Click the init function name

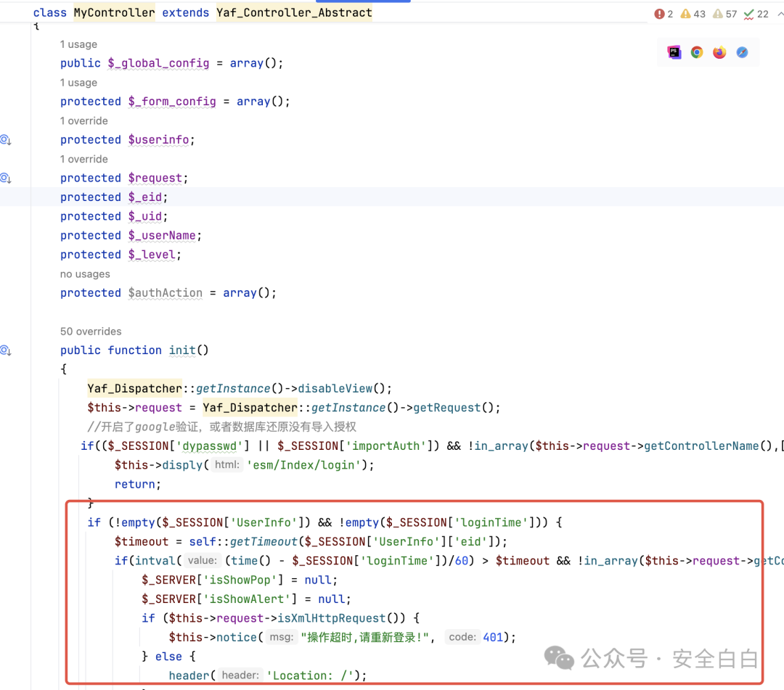(x=182, y=350)
